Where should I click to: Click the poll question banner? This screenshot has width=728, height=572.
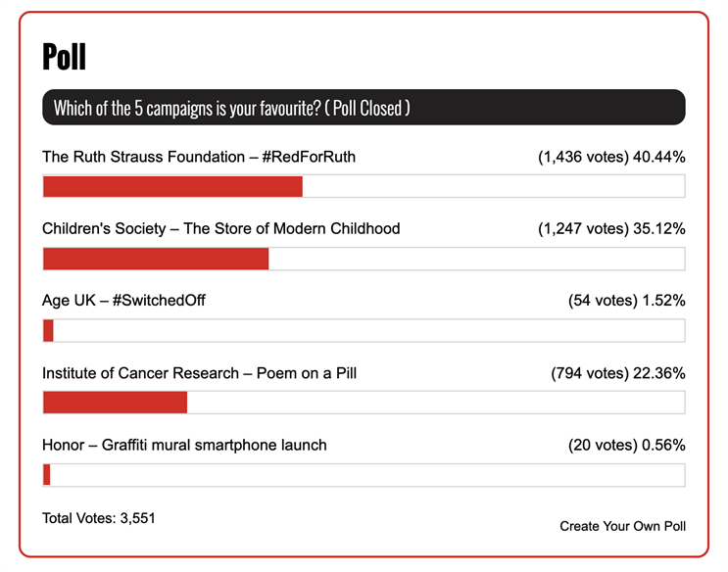[x=364, y=108]
